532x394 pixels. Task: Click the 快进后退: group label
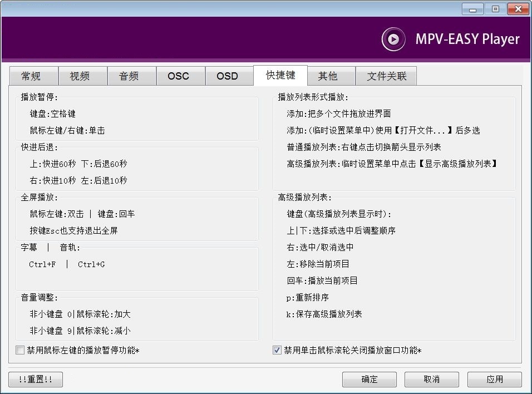click(40, 147)
